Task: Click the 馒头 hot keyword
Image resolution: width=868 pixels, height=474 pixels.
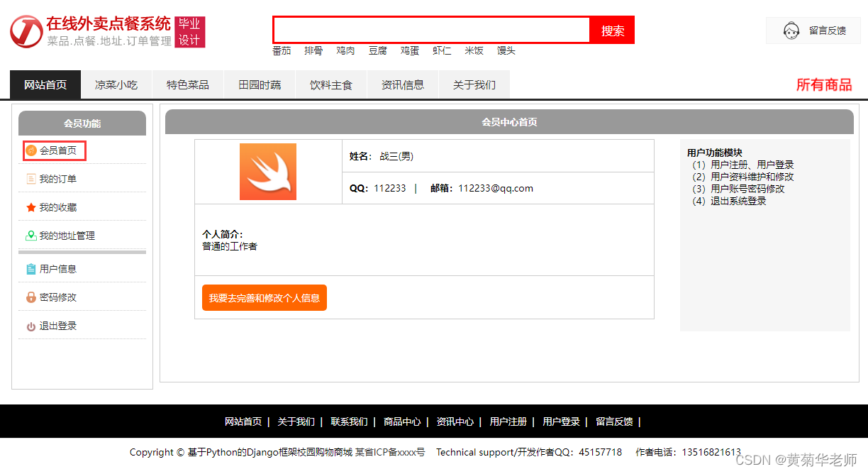Action: coord(506,50)
